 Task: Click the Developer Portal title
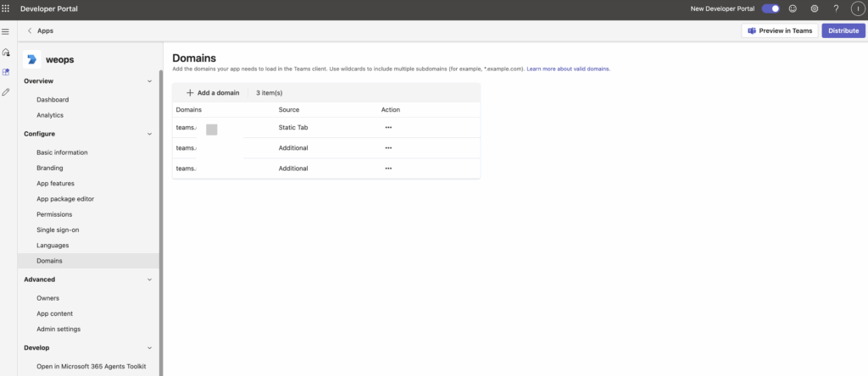pyautogui.click(x=48, y=8)
